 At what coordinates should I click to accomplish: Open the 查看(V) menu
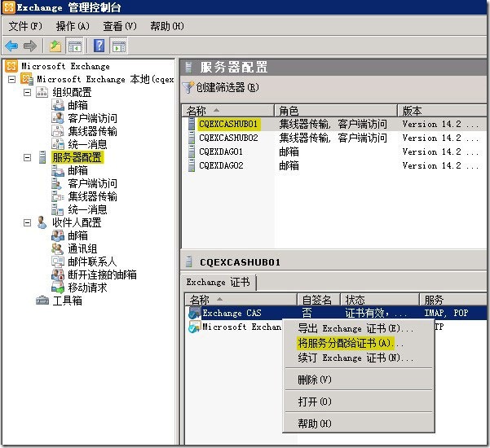[120, 26]
